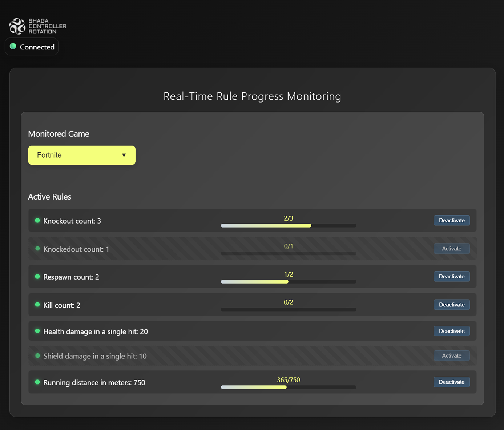Image resolution: width=504 pixels, height=430 pixels.
Task: Click the 365/750 progress value
Action: (x=289, y=380)
